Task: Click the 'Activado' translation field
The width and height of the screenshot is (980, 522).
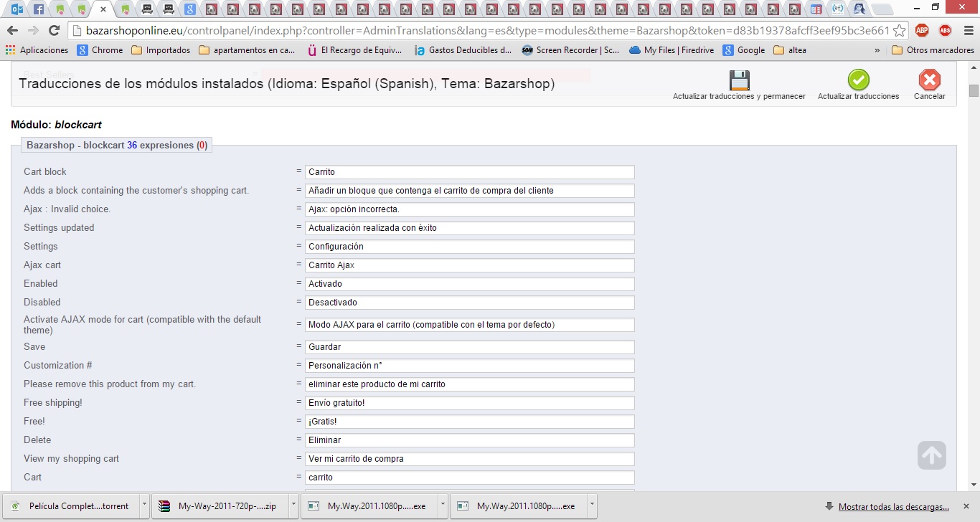Action: pos(469,284)
